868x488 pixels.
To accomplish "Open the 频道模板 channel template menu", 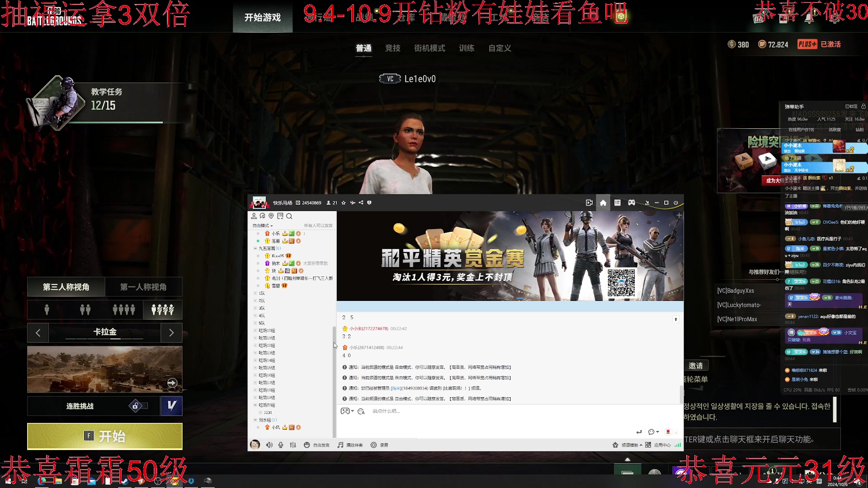I will 627,445.
